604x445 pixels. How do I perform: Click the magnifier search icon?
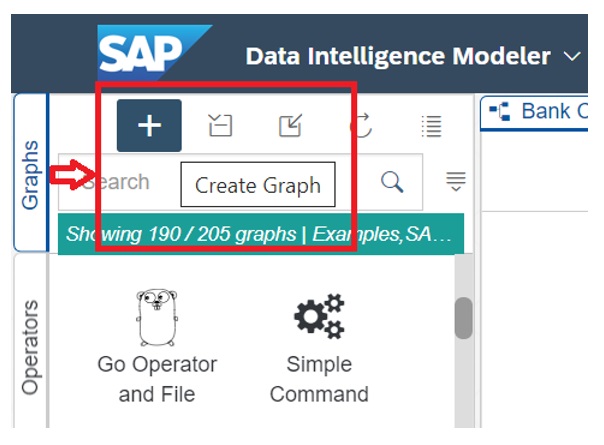(393, 182)
